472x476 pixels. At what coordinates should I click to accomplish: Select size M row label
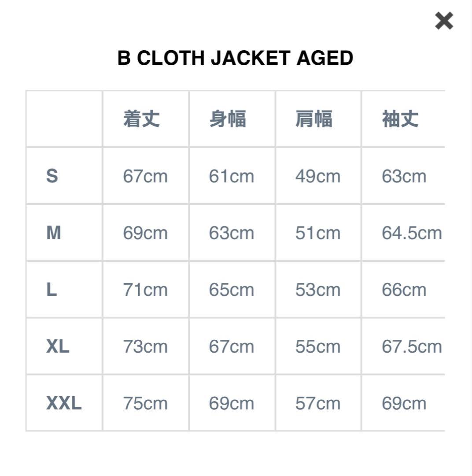[x=52, y=233]
